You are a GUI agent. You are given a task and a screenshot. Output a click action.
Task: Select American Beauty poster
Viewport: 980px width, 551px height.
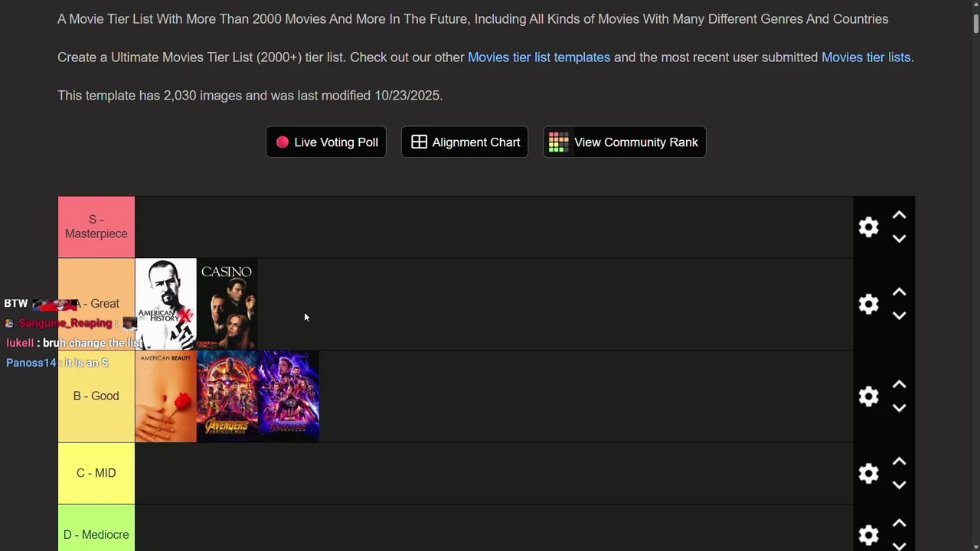[165, 396]
